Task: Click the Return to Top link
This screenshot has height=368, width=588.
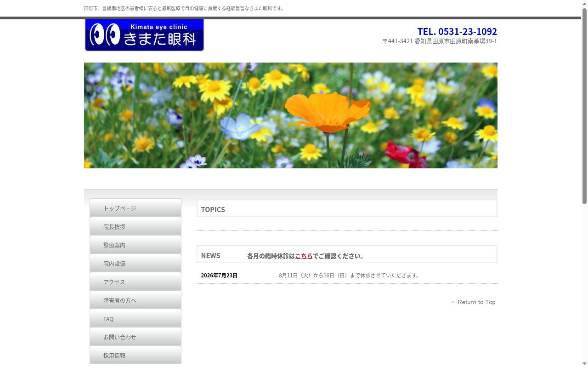Action: 473,302
